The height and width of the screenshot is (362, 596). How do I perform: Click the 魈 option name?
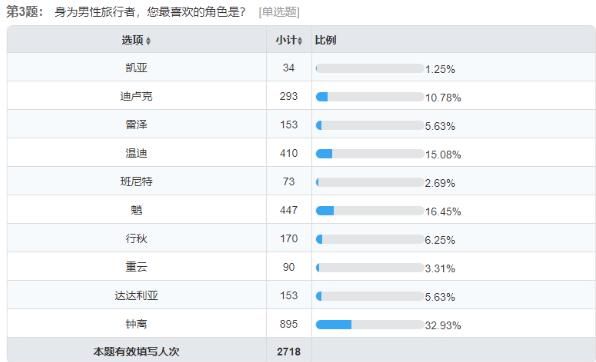click(x=136, y=210)
